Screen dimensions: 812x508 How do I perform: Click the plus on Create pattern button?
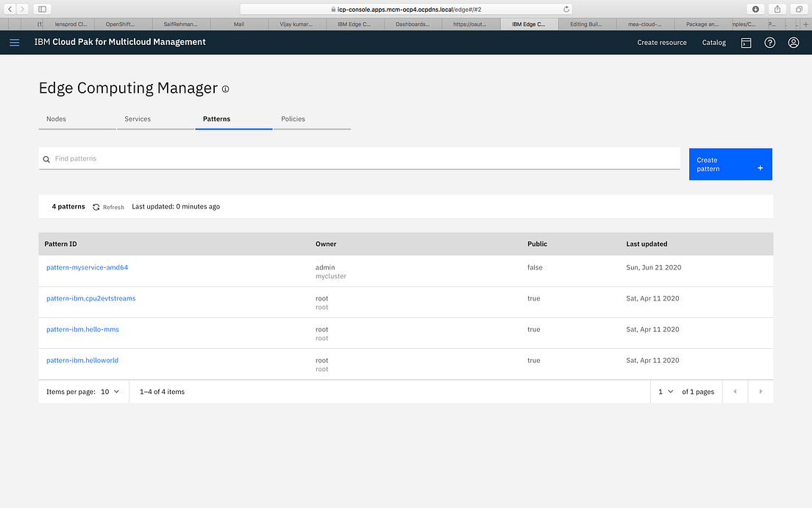click(x=760, y=167)
